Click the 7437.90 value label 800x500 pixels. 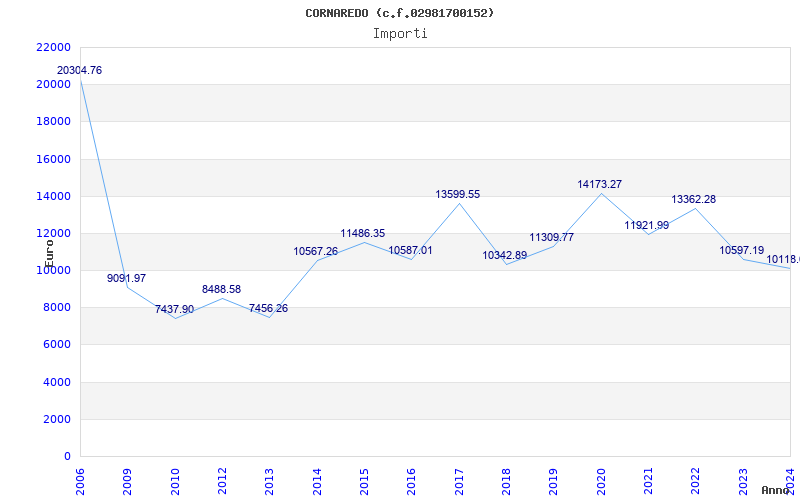click(174, 310)
